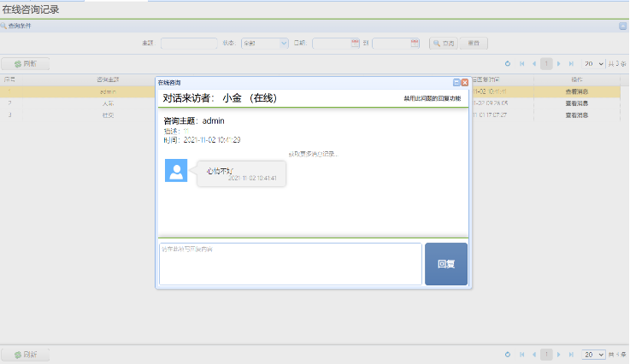Jump to last page in top pager
630x364 pixels.
[571, 64]
